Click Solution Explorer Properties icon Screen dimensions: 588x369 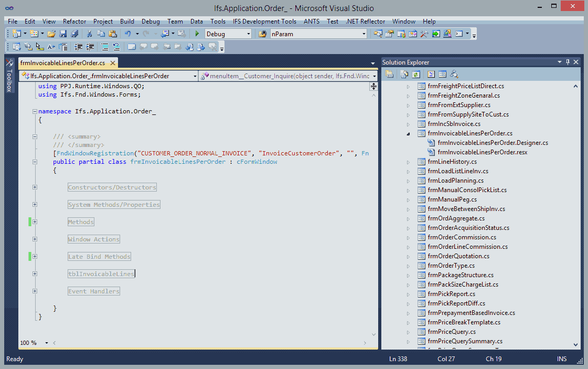point(389,75)
